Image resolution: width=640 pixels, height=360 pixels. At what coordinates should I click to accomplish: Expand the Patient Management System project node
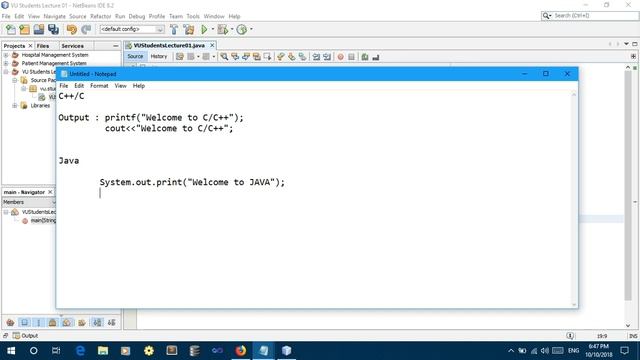click(x=6, y=63)
